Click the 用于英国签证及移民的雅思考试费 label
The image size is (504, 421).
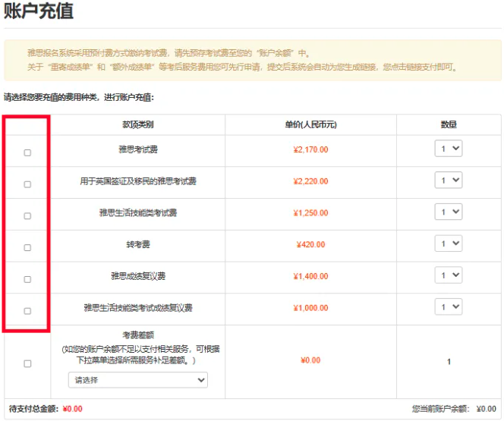pyautogui.click(x=138, y=181)
